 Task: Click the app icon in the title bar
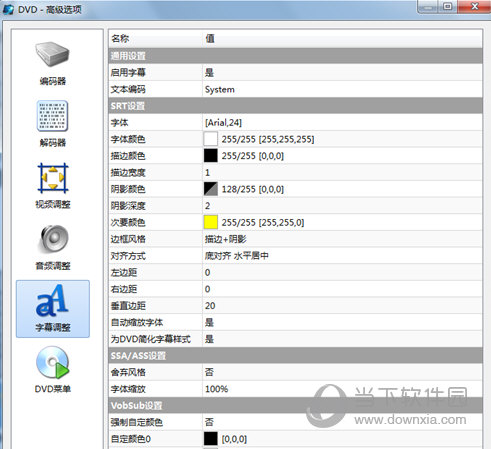[8, 9]
